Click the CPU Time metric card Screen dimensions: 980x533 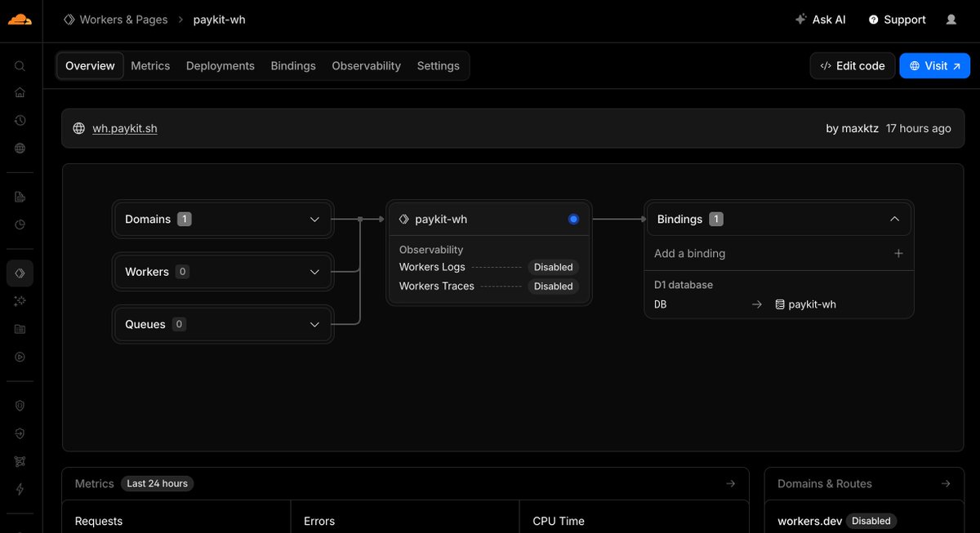(x=634, y=517)
